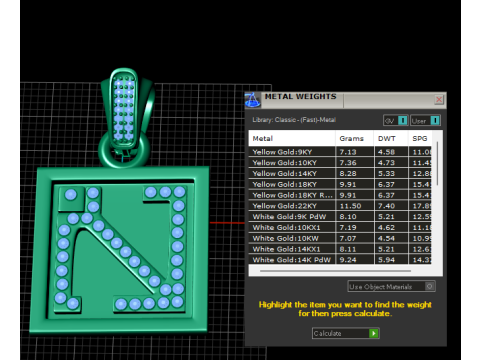Select the Yellow Gold:22KY row

(340, 206)
